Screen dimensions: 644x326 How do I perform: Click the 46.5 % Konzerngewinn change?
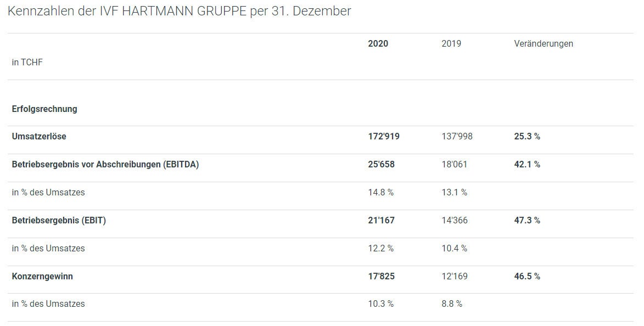coord(527,276)
